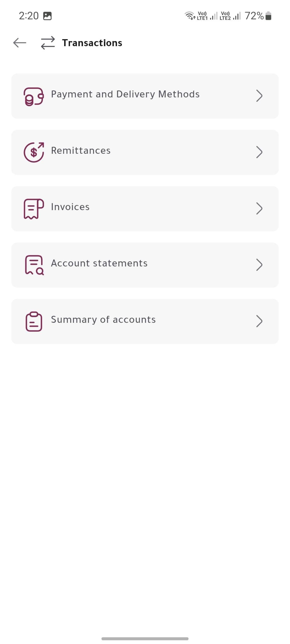Viewport: 290px width, 644px height.
Task: Tap the Summary of accounts clipboard icon
Action: [34, 321]
